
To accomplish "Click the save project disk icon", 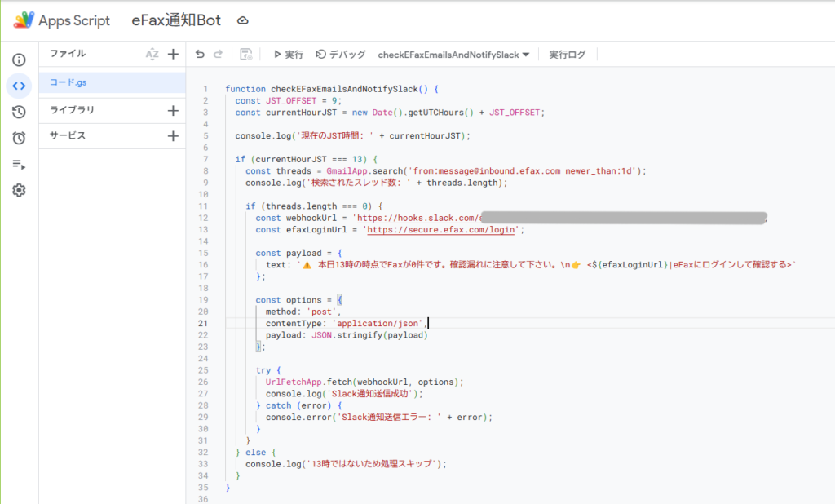I will click(x=245, y=55).
